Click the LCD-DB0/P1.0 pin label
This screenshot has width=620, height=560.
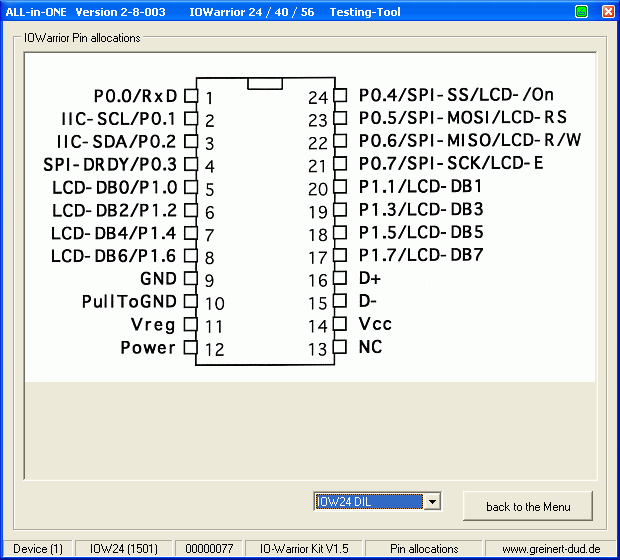tap(115, 187)
